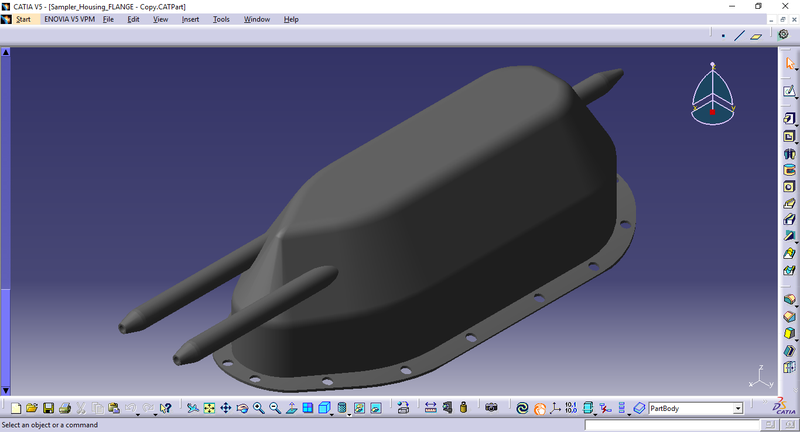Open the Capture camera tool
This screenshot has height=432, width=800.
click(491, 408)
